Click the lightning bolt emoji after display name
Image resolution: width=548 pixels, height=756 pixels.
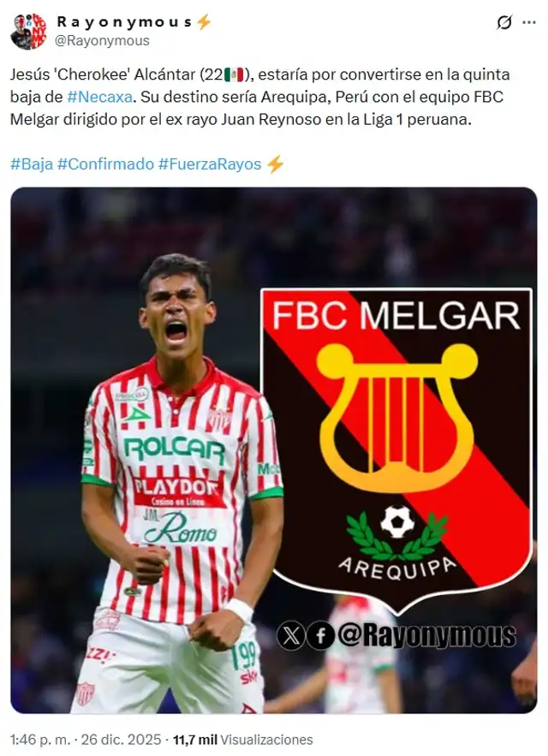[204, 21]
